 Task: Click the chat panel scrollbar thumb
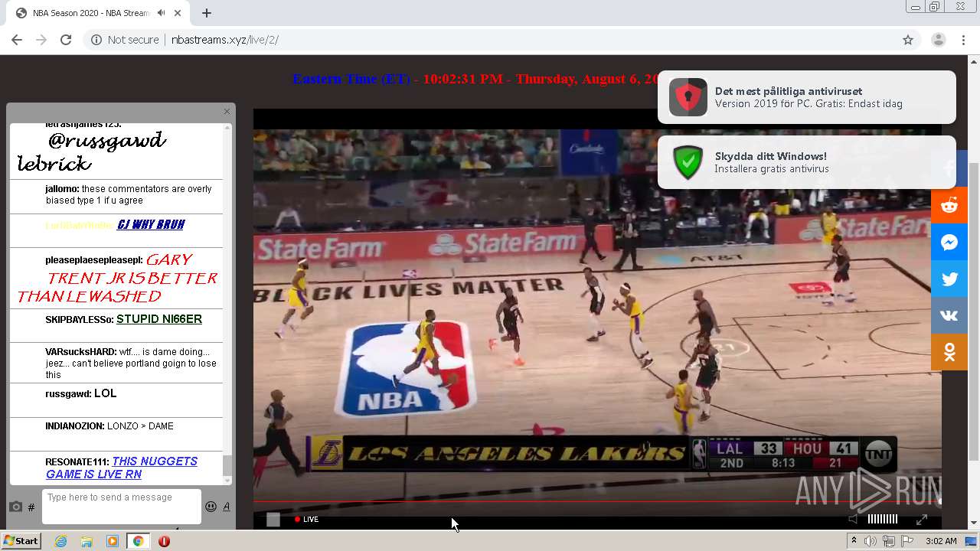(x=227, y=465)
